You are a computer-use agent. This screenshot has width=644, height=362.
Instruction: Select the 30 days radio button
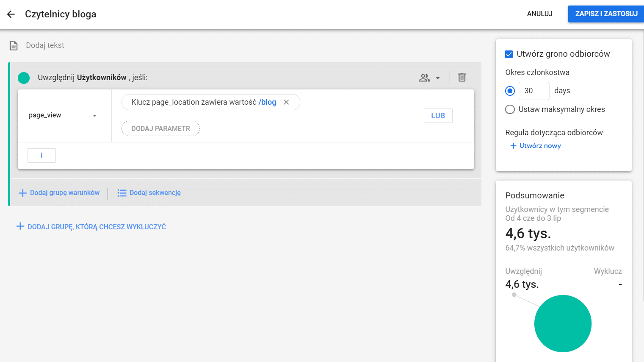coord(510,91)
